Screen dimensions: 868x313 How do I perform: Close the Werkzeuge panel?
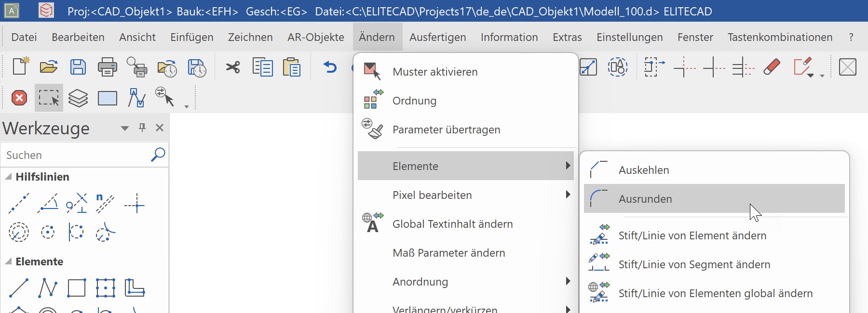[x=160, y=128]
